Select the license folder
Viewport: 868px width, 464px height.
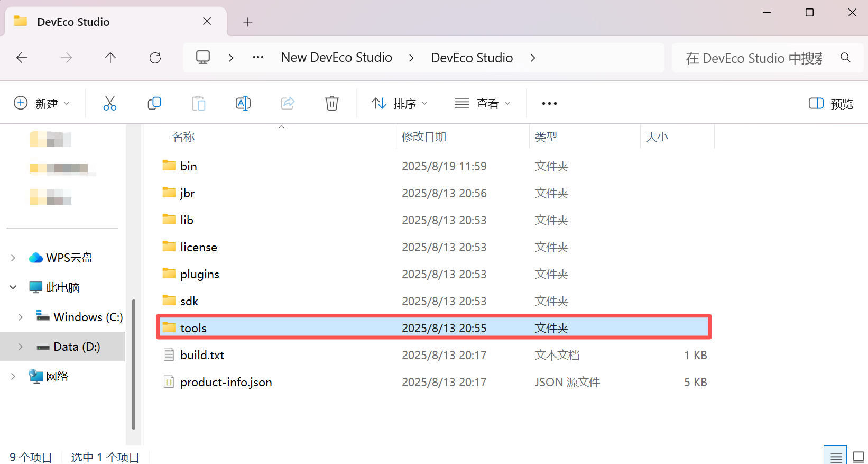pos(198,247)
